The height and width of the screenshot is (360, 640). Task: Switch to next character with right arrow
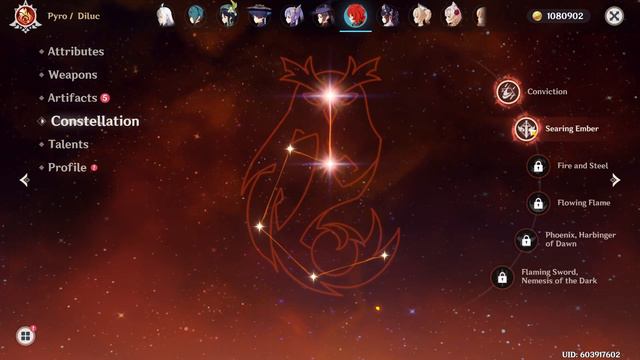tap(615, 180)
